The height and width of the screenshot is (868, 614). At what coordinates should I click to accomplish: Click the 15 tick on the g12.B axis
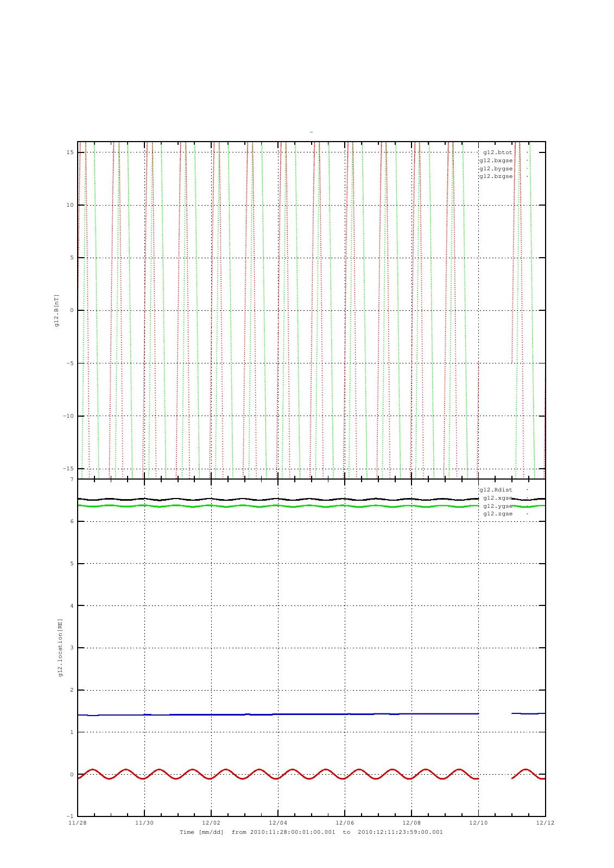[x=70, y=152]
